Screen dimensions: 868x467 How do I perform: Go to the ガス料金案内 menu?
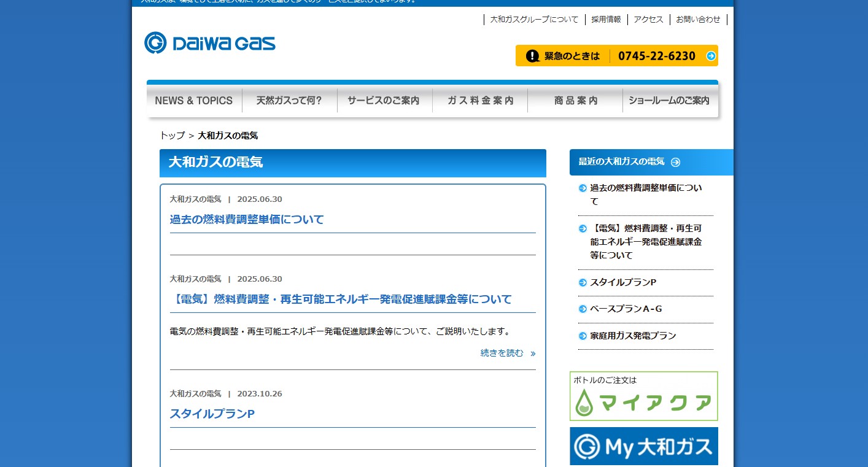(480, 101)
